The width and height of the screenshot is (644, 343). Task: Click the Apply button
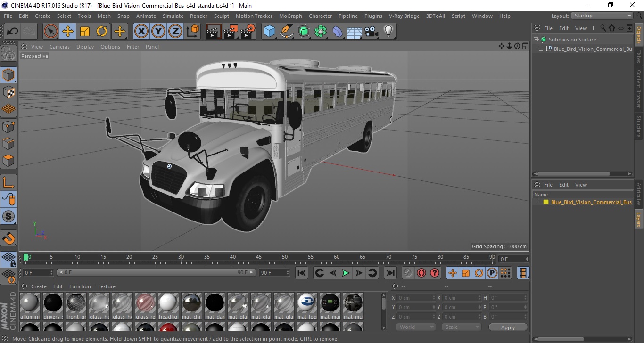coord(508,327)
